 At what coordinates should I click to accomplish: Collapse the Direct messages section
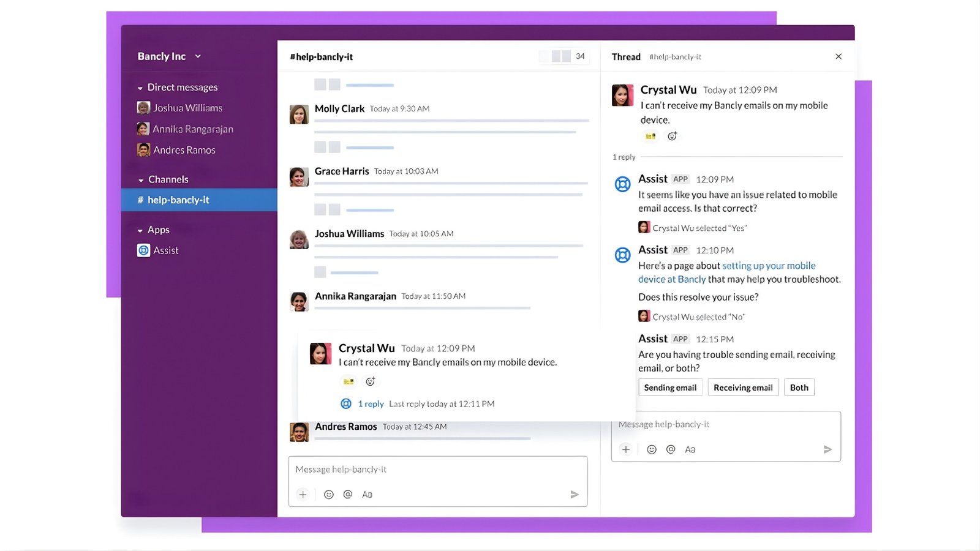(140, 88)
